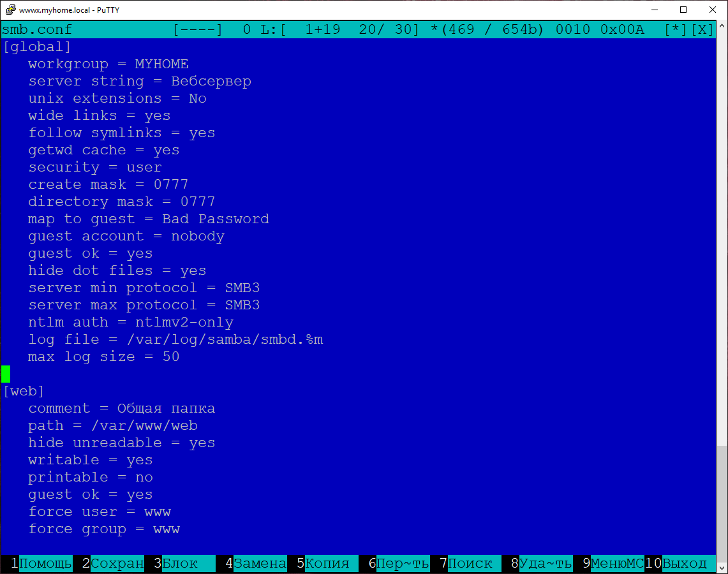Click the 1 Помощь help button

click(x=41, y=563)
